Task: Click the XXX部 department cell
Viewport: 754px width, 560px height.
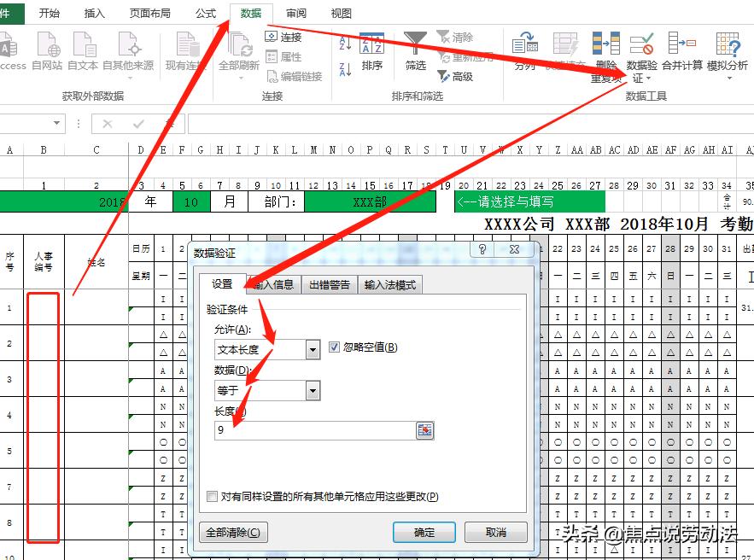Action: click(370, 201)
